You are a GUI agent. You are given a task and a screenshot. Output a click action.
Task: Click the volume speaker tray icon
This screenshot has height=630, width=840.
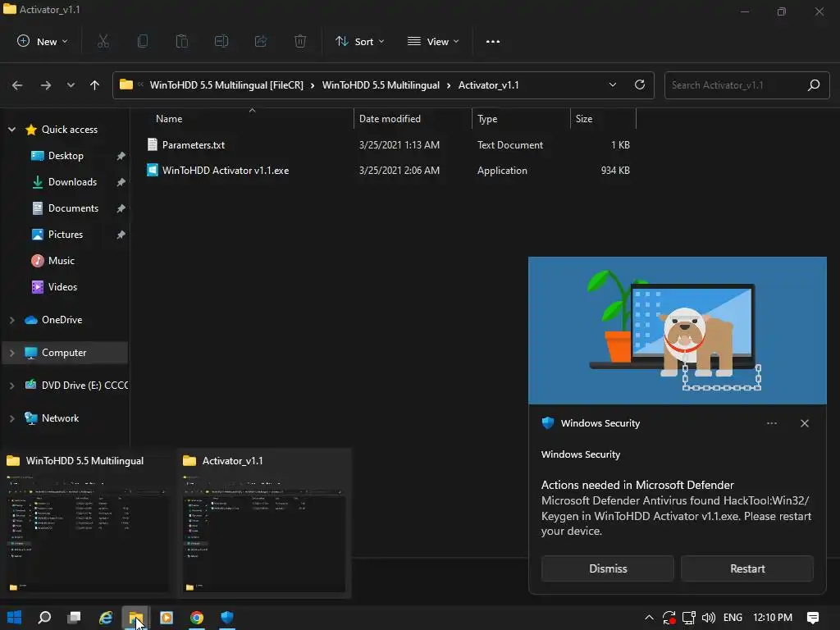click(708, 618)
